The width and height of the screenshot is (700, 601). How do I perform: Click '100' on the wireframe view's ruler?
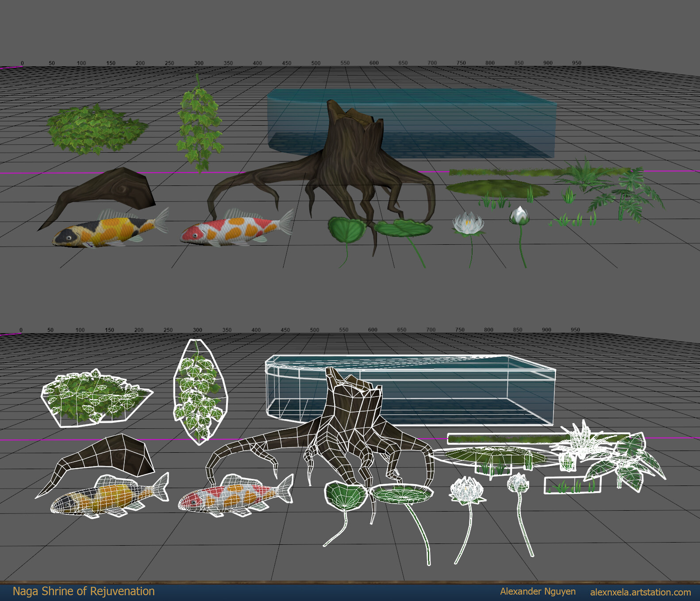[80, 330]
